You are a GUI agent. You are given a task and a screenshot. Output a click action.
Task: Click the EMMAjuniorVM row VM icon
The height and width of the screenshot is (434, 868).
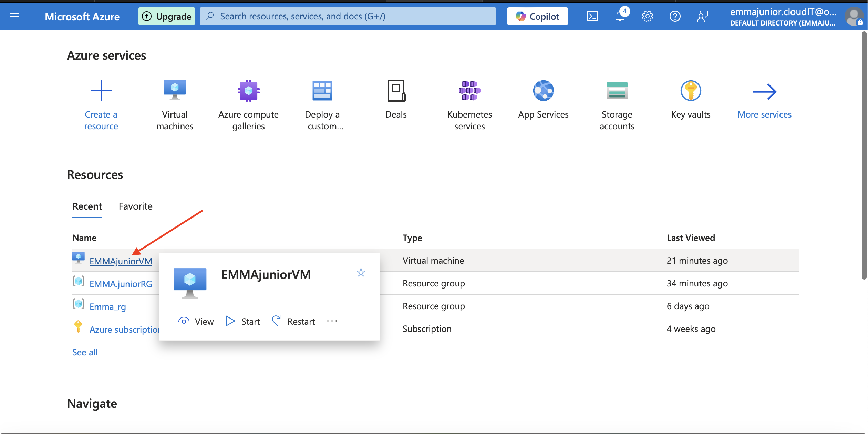pos(79,258)
